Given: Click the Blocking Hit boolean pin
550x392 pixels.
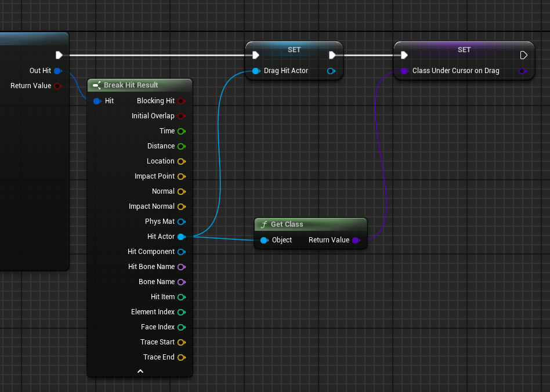Looking at the screenshot, I should point(181,101).
